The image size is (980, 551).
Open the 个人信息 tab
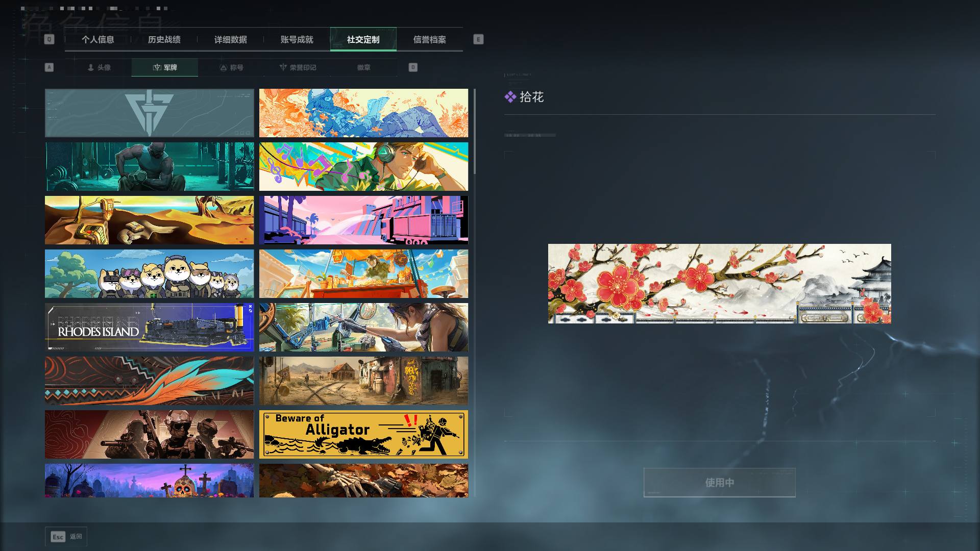coord(97,39)
